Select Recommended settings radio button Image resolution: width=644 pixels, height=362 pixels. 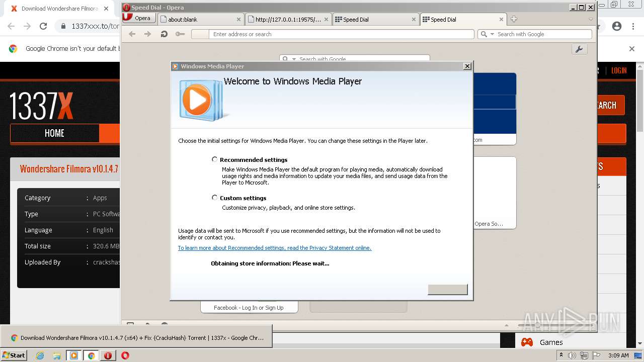click(215, 159)
